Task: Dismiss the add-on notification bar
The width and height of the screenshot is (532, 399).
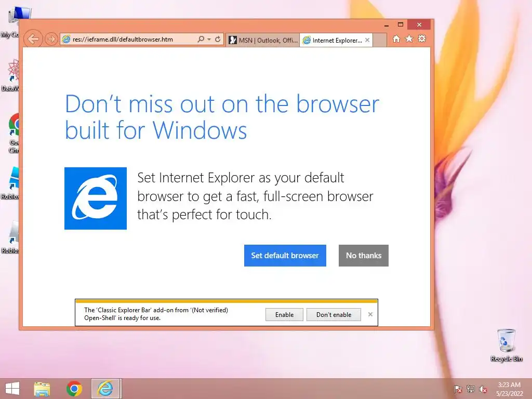Action: click(370, 314)
